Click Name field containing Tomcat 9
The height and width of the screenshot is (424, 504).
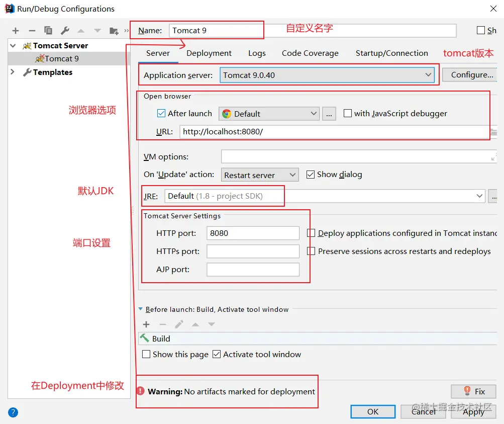[x=313, y=31]
